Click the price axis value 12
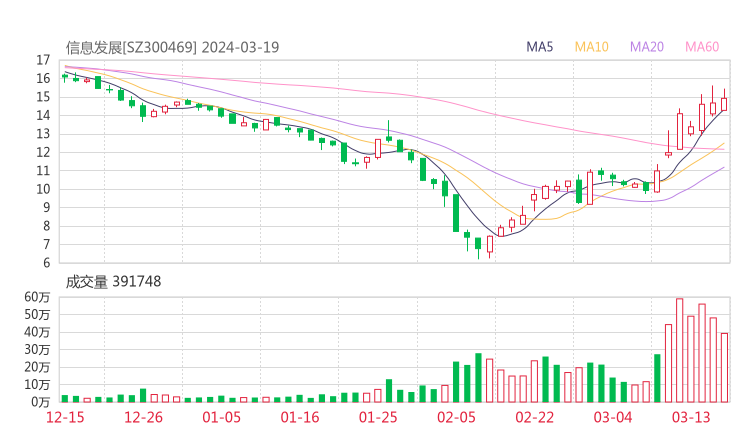This screenshot has width=740, height=440. point(43,152)
